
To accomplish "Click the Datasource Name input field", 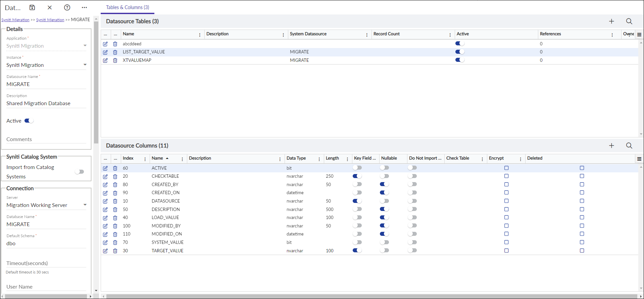I will click(x=46, y=84).
